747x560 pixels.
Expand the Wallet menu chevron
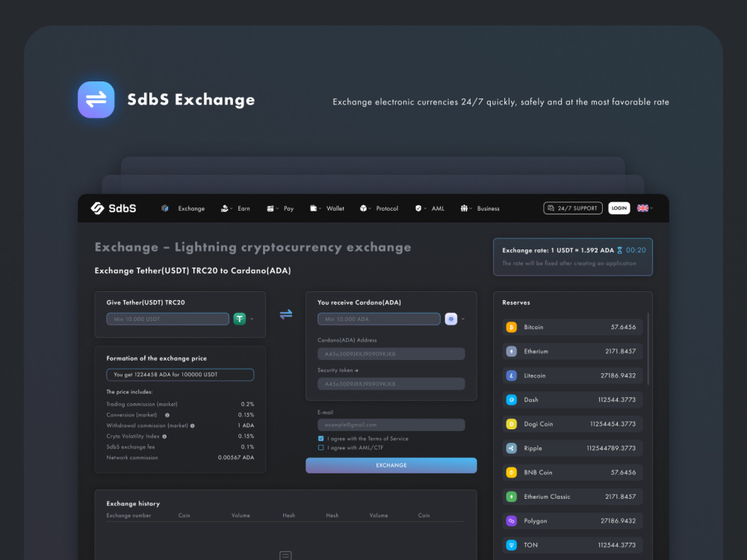point(320,208)
